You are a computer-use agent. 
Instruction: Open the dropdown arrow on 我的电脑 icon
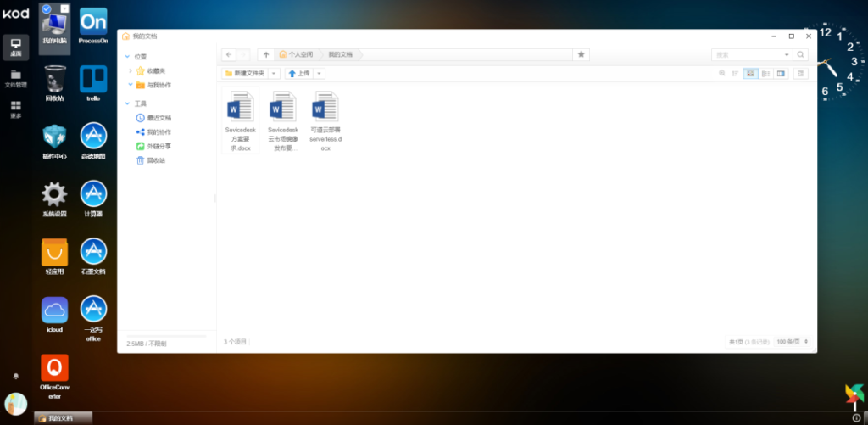coord(64,8)
